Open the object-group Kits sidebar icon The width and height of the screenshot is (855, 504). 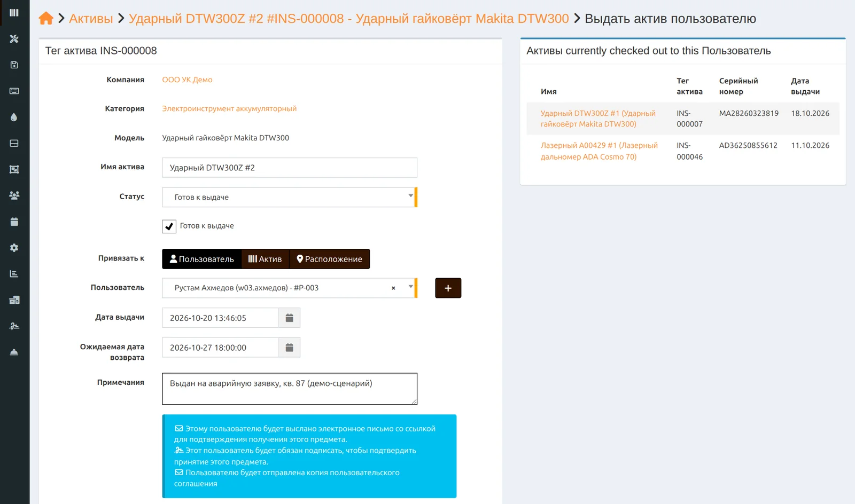tap(14, 170)
